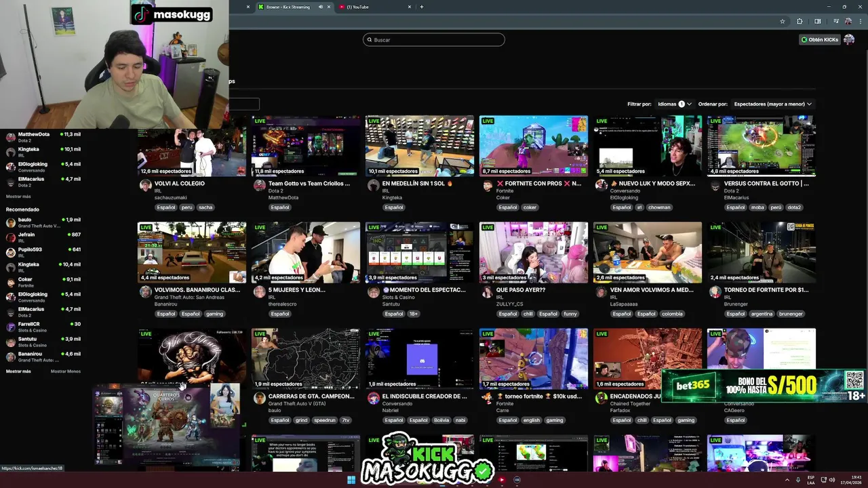The width and height of the screenshot is (868, 488).
Task: Collapse recommended list with Mostrar Menos
Action: point(65,371)
